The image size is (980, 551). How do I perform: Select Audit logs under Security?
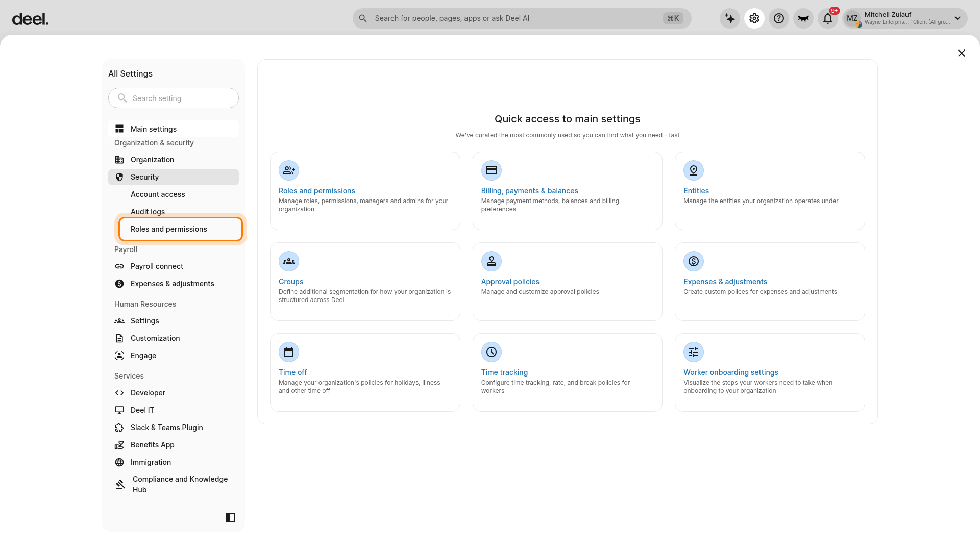[148, 212]
